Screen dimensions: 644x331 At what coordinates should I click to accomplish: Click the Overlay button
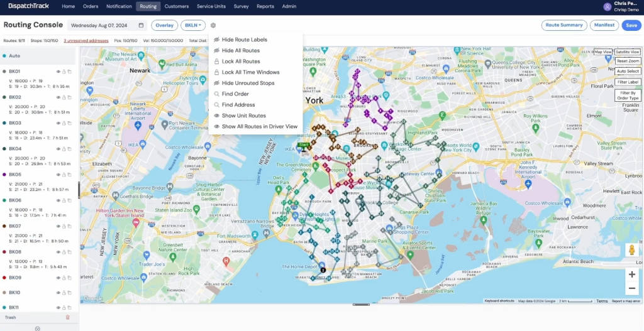tap(164, 25)
